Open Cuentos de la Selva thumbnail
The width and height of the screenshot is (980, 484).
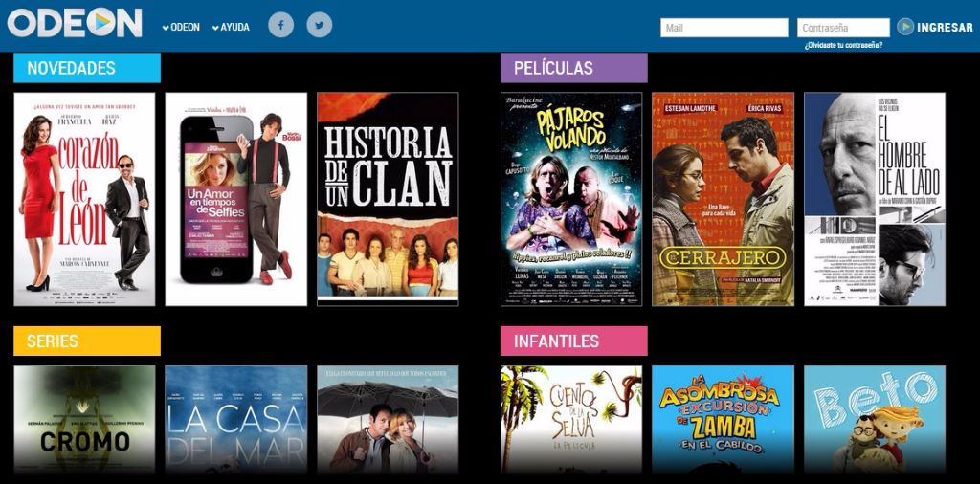(571, 420)
